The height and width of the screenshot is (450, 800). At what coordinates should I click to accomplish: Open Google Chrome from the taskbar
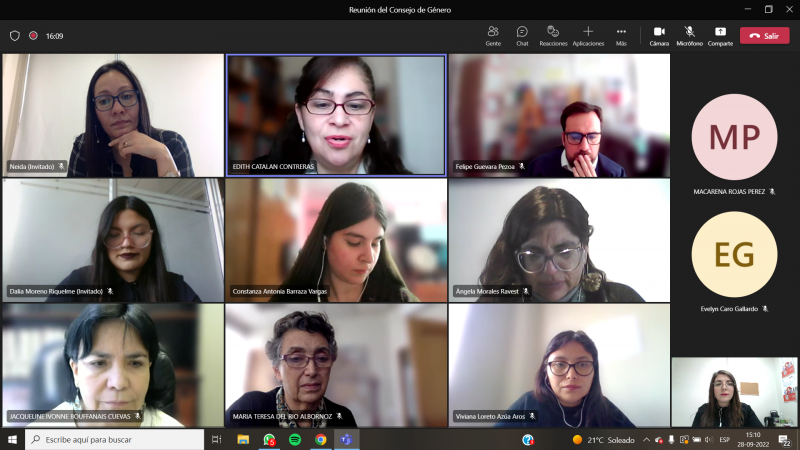[x=321, y=440]
